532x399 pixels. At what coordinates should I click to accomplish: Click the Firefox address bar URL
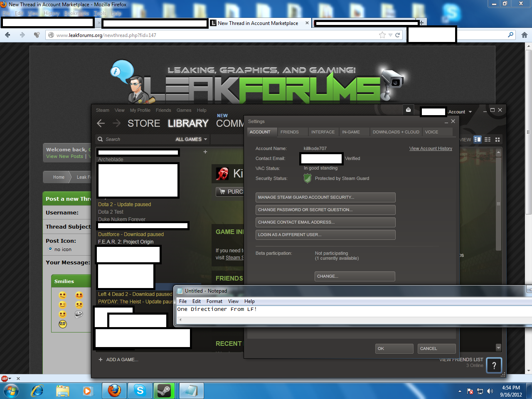[x=106, y=35]
